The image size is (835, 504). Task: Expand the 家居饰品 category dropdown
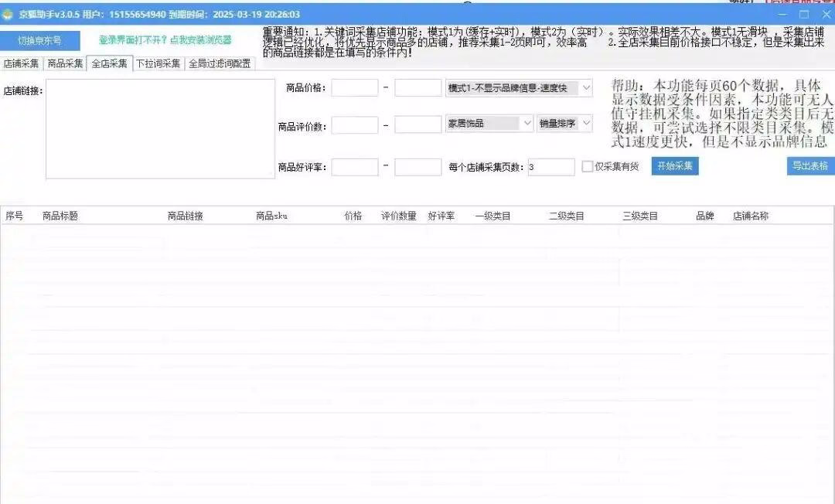489,124
